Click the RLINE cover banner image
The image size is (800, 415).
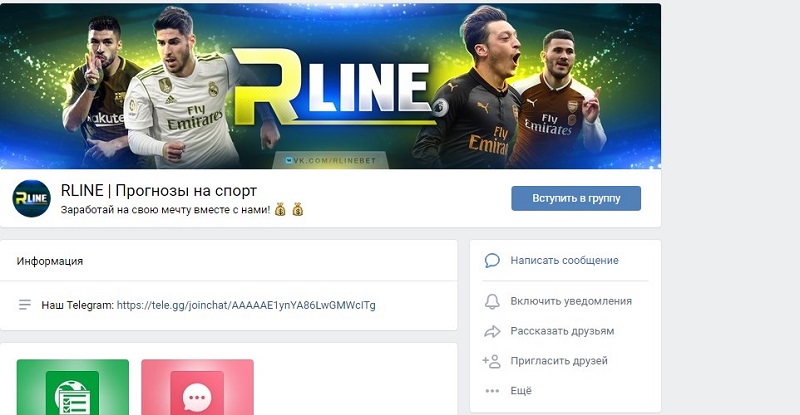click(x=330, y=86)
